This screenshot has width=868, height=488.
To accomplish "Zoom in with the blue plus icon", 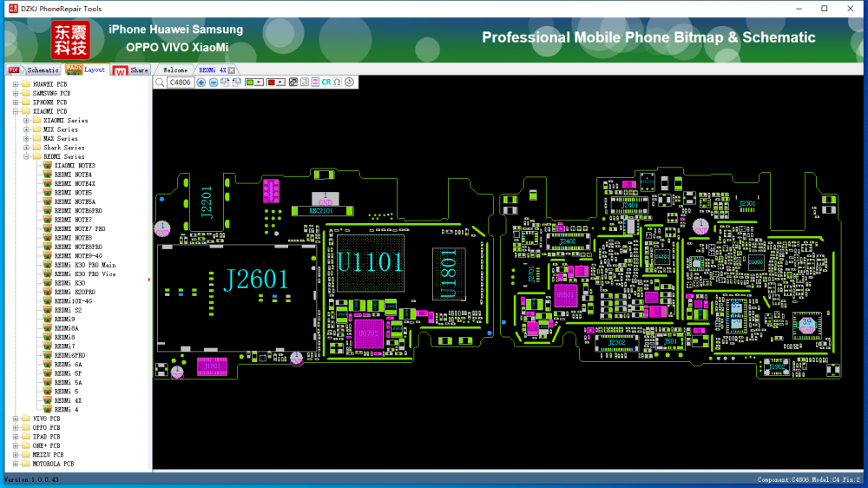I will click(x=201, y=82).
